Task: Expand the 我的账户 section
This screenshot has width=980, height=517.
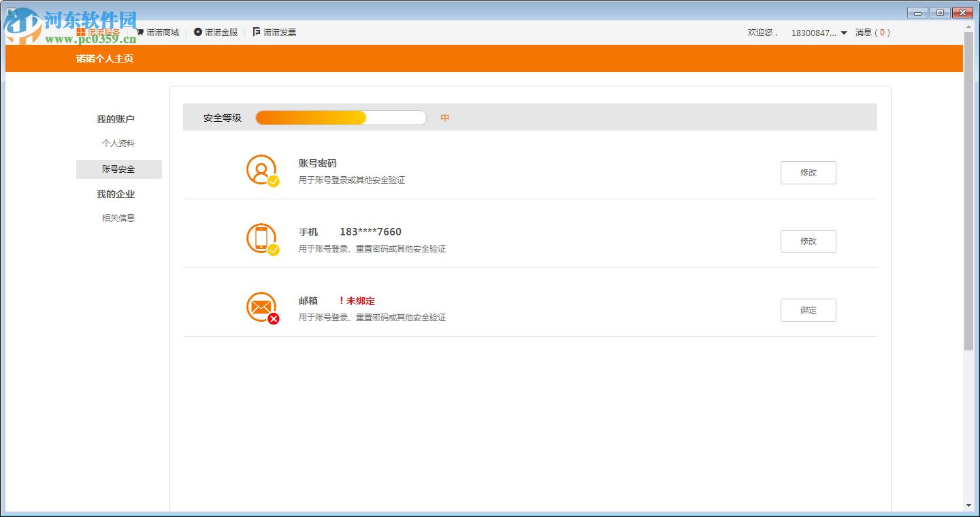Action: tap(116, 119)
